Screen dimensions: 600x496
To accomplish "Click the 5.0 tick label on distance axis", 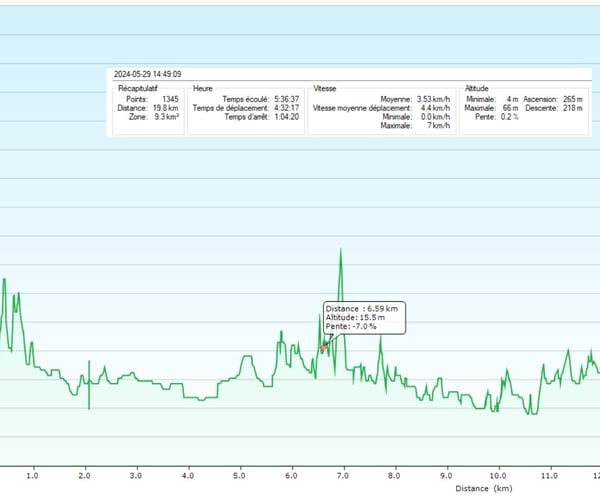I will click(239, 476).
